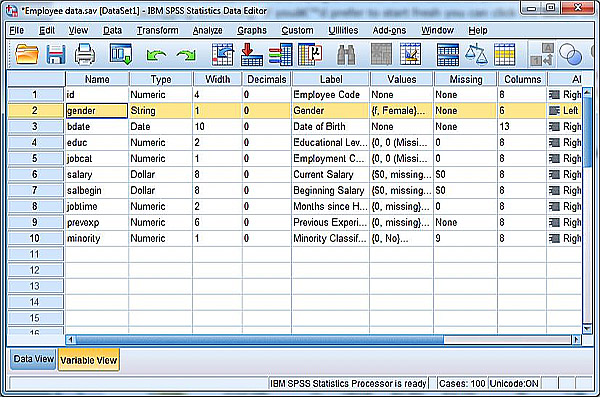Click the Insert cases icon
The width and height of the screenshot is (600, 400).
(x=381, y=54)
